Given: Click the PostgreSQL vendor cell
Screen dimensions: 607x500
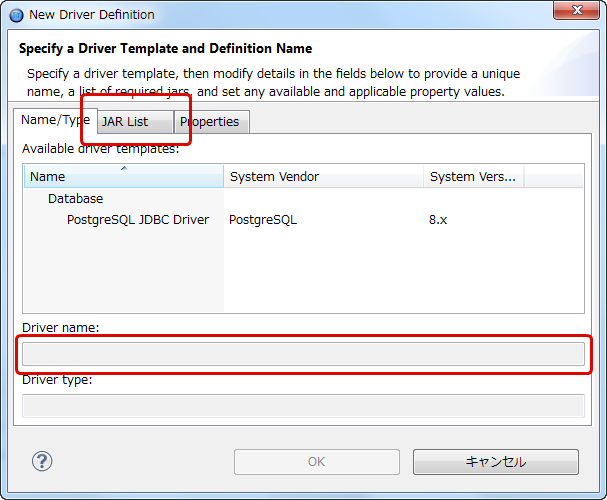Looking at the screenshot, I should pos(263,220).
